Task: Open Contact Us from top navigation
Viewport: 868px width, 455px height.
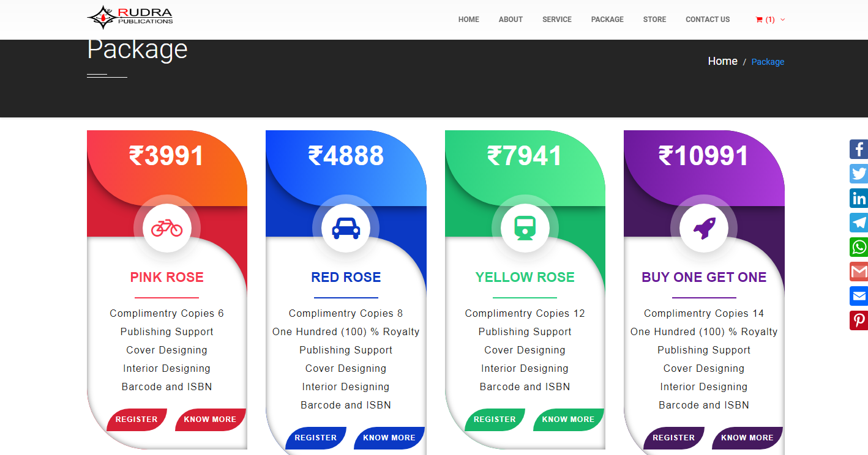Action: (x=707, y=20)
